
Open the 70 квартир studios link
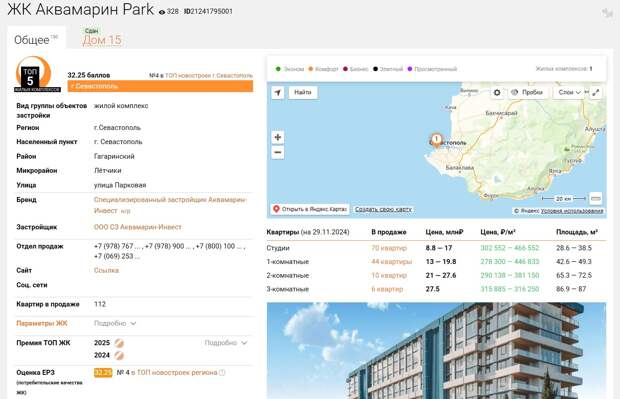click(389, 248)
